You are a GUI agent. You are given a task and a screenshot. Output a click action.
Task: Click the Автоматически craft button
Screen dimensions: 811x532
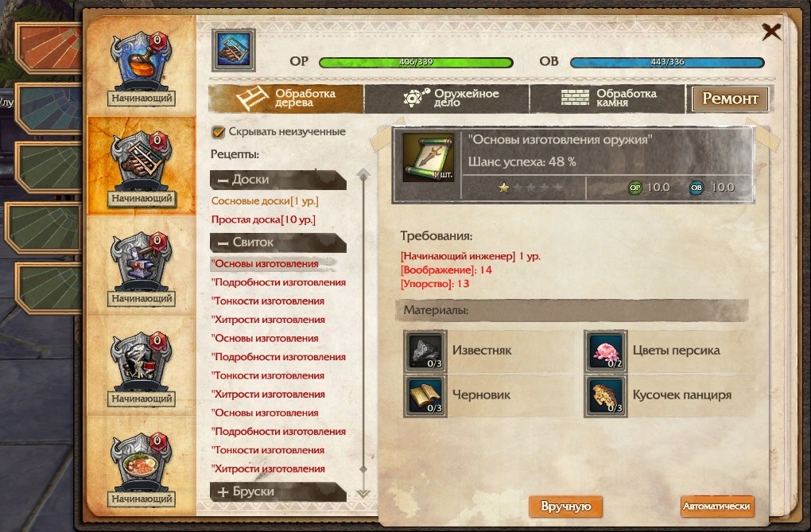pos(717,506)
